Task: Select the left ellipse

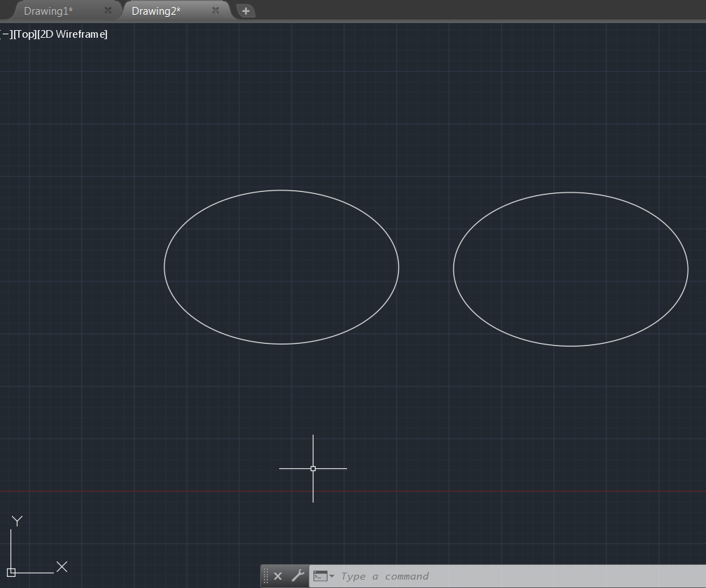Action: (281, 191)
